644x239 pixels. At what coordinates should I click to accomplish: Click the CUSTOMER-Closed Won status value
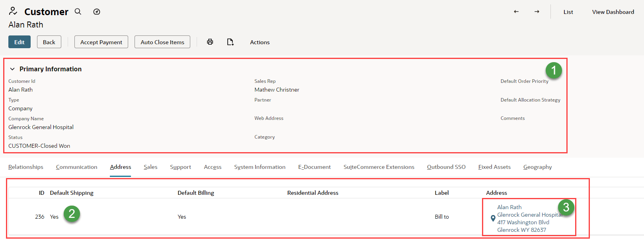(39, 146)
